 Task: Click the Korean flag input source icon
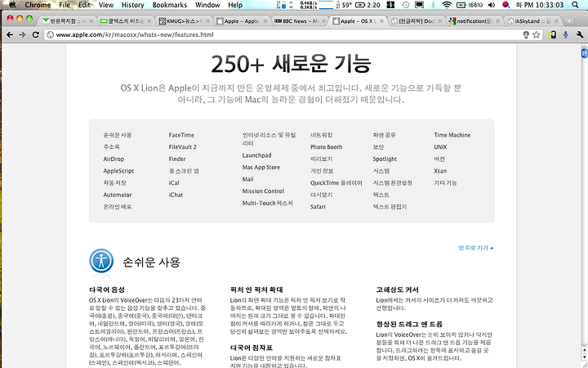pyautogui.click(x=506, y=5)
